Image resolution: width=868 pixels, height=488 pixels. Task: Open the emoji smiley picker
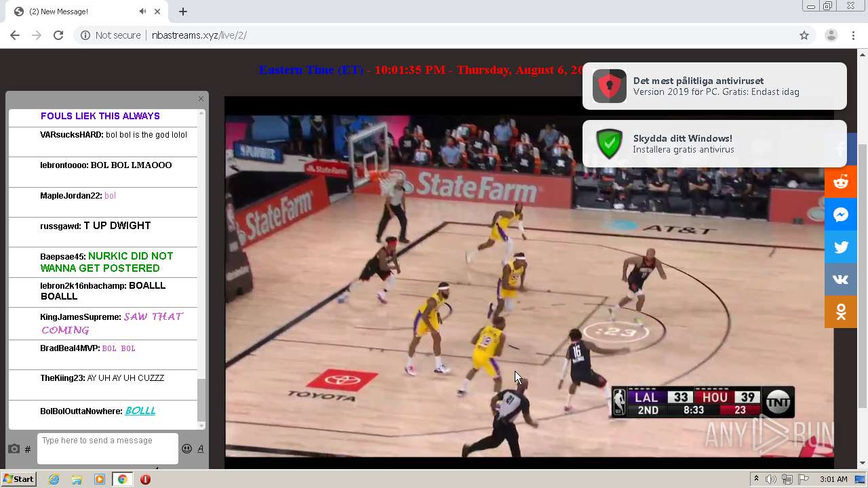click(x=186, y=449)
